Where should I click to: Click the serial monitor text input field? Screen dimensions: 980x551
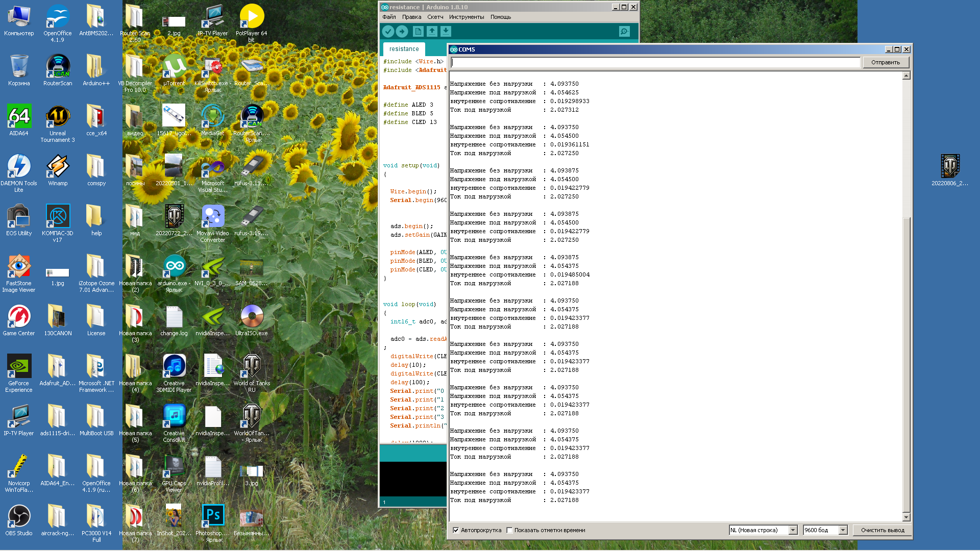pos(655,62)
